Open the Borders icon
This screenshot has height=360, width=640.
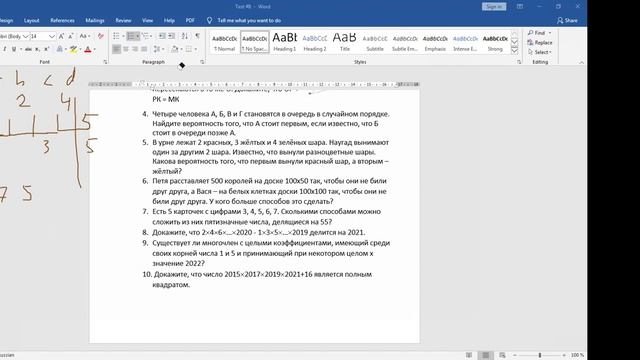pyautogui.click(x=189, y=49)
